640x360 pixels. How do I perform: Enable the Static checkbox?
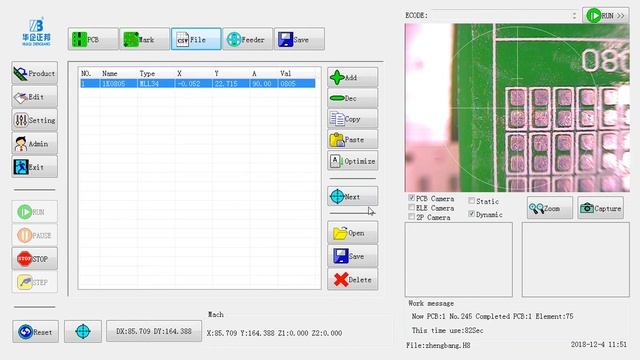[471, 201]
